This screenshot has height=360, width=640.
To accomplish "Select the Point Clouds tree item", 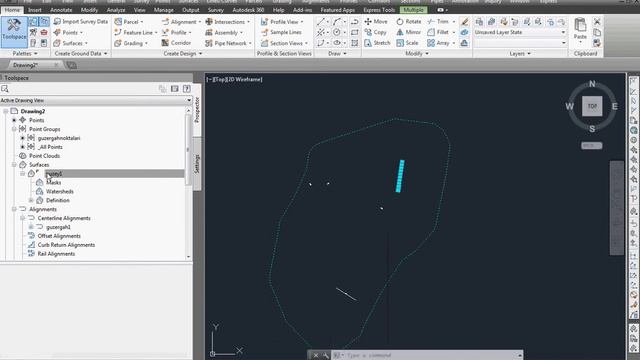I will point(44,156).
